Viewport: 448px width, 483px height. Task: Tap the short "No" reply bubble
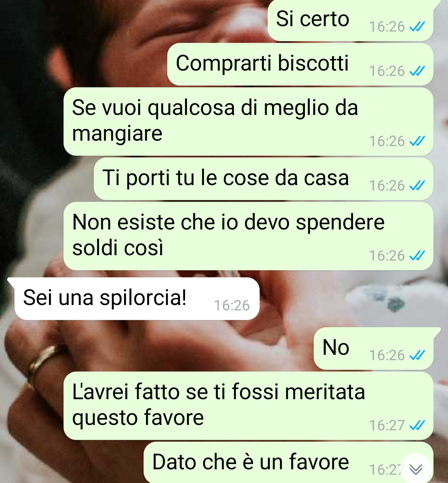[373, 349]
